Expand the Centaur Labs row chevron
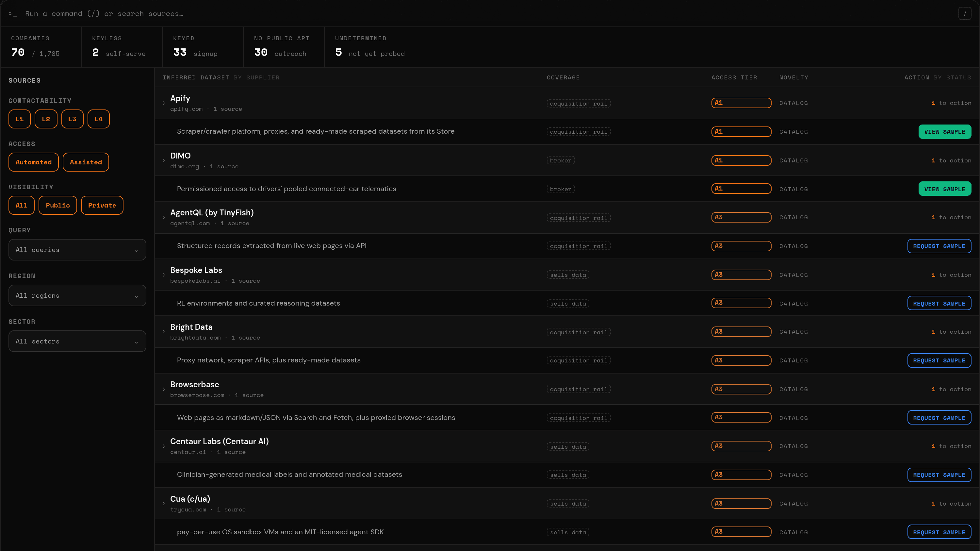 click(164, 446)
